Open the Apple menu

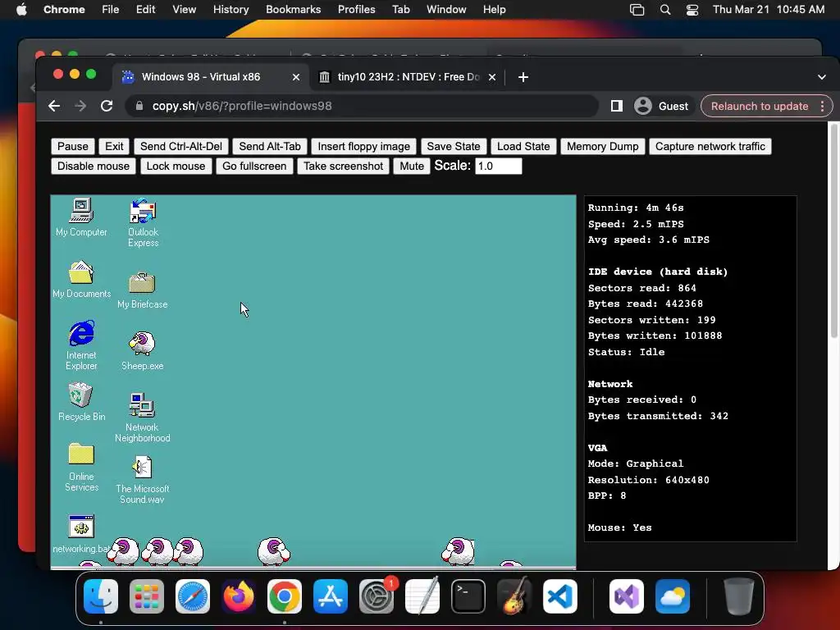(21, 10)
